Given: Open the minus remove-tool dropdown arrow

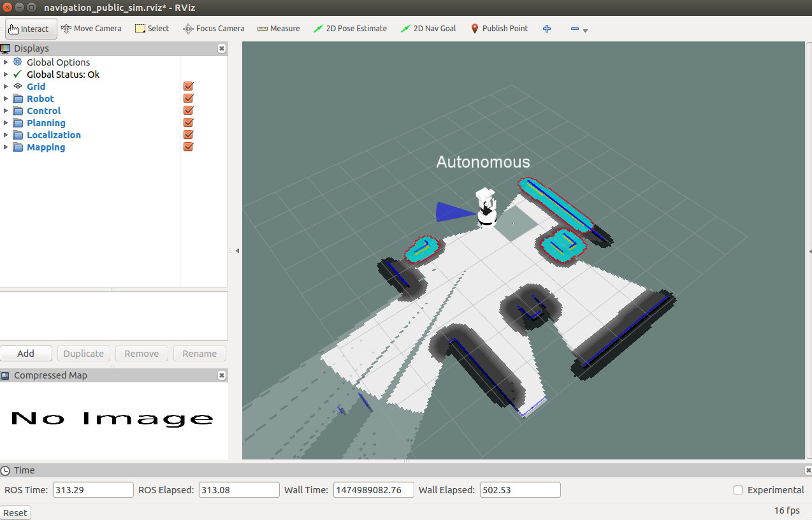Looking at the screenshot, I should pos(585,31).
